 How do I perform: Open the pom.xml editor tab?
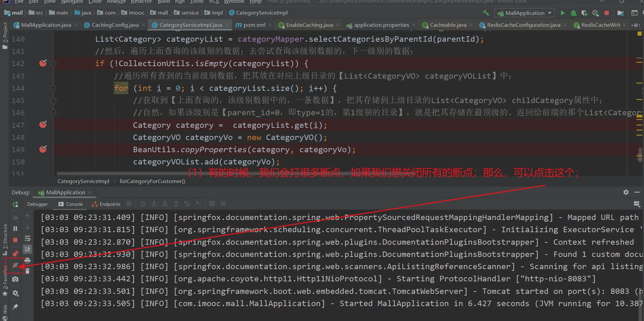point(254,25)
